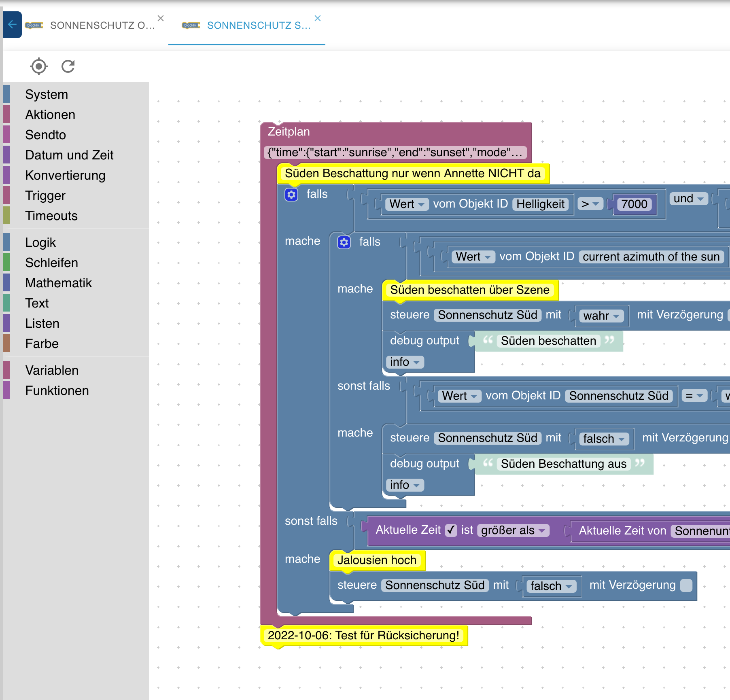730x700 pixels.
Task: Click the Blockly icon on Sonnenschutz O tab
Action: coord(34,25)
